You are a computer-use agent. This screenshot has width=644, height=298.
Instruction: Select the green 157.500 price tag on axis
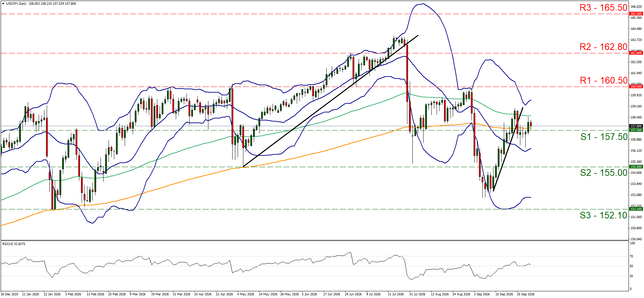coord(636,130)
